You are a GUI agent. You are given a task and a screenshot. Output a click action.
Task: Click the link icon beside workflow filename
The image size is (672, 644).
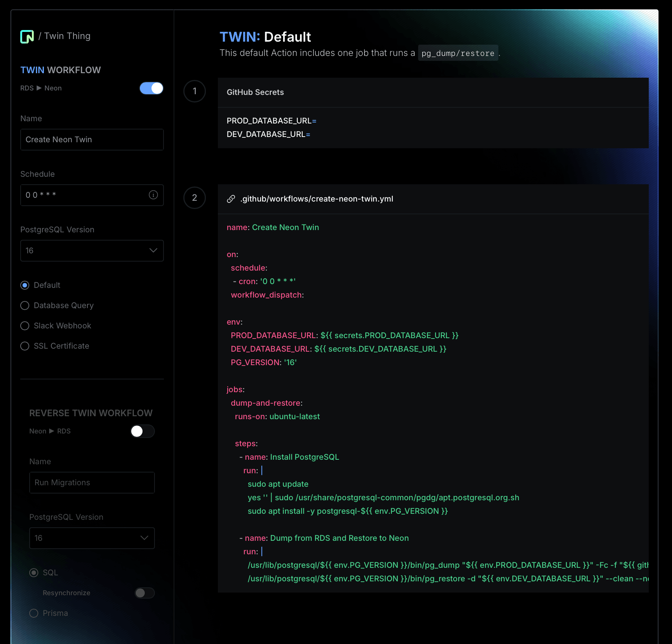point(231,199)
